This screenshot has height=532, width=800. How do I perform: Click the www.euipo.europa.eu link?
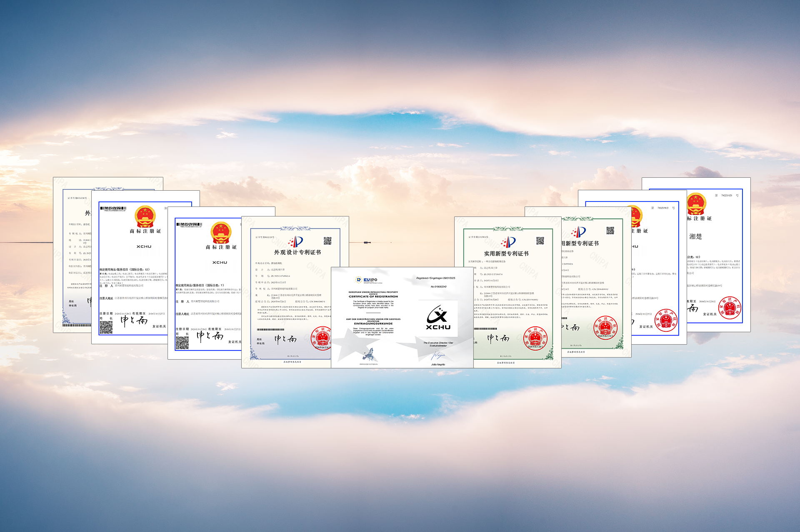(x=368, y=364)
